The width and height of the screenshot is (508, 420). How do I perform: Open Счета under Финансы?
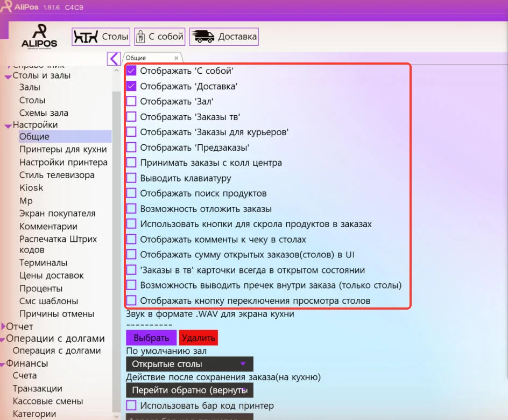point(25,376)
